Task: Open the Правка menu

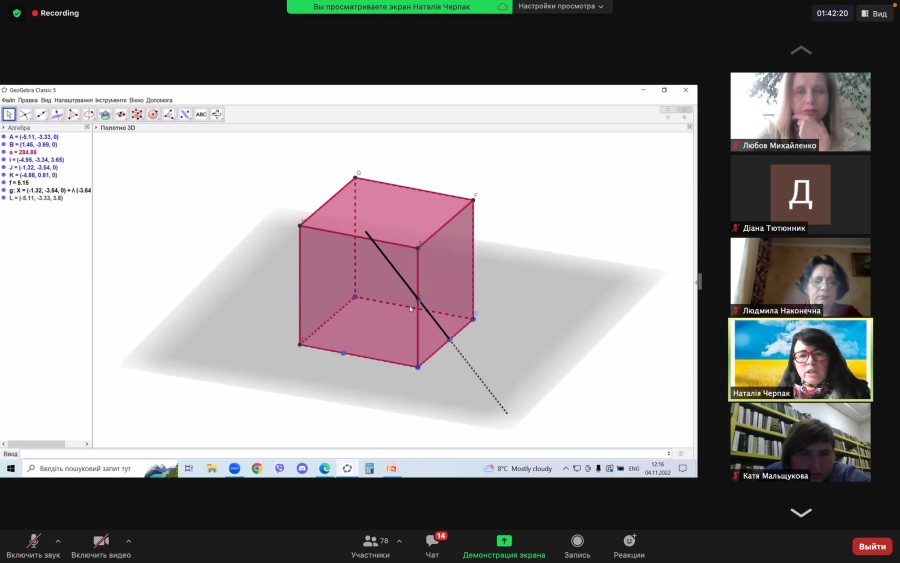Action: (28, 100)
